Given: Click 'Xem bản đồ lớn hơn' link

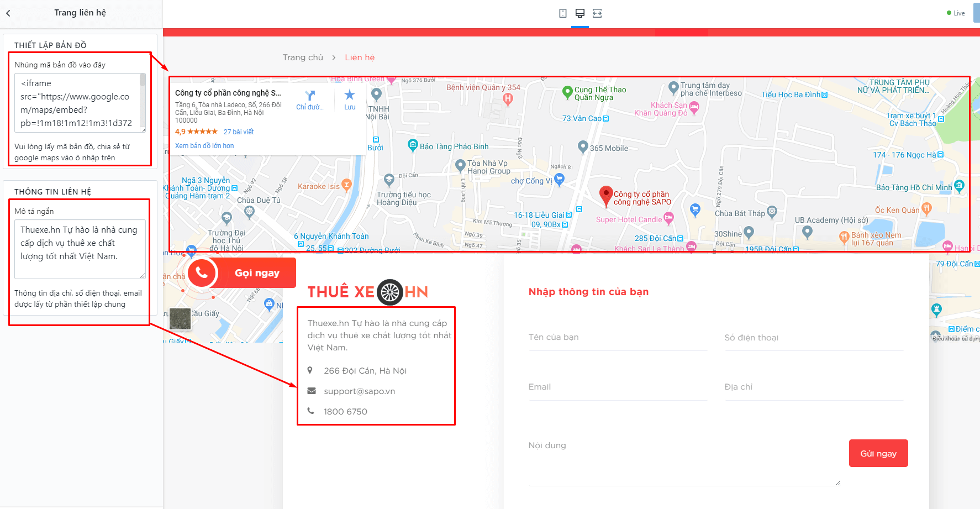Looking at the screenshot, I should click(x=204, y=146).
